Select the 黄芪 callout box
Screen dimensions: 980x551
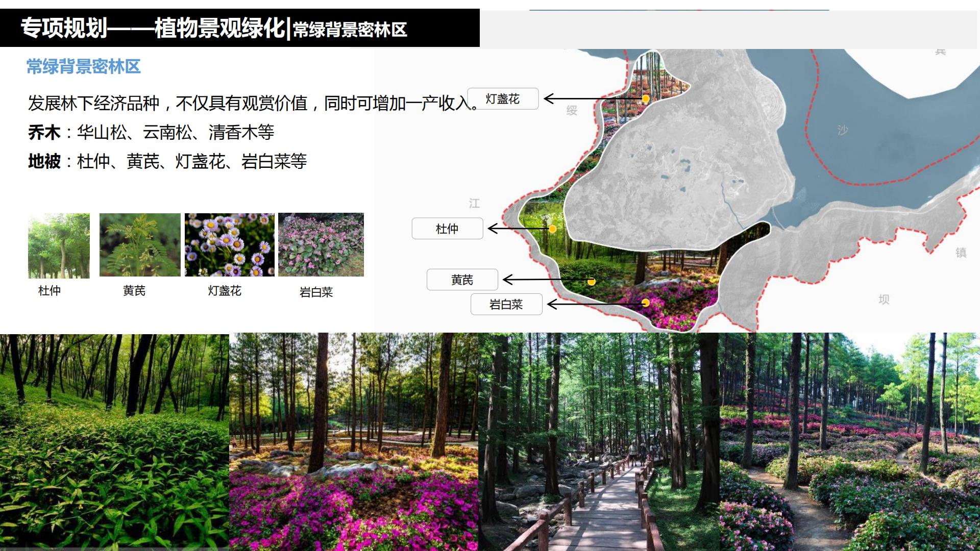pos(463,279)
